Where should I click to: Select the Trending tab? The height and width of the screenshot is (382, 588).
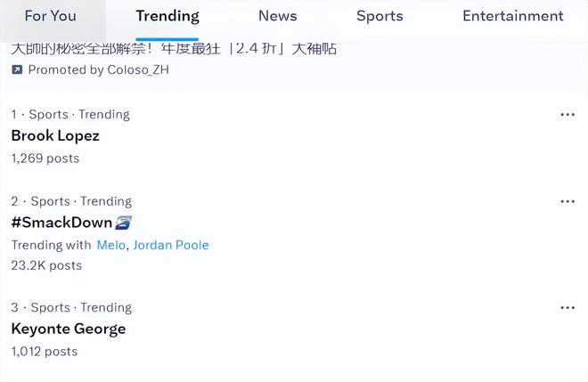167,16
